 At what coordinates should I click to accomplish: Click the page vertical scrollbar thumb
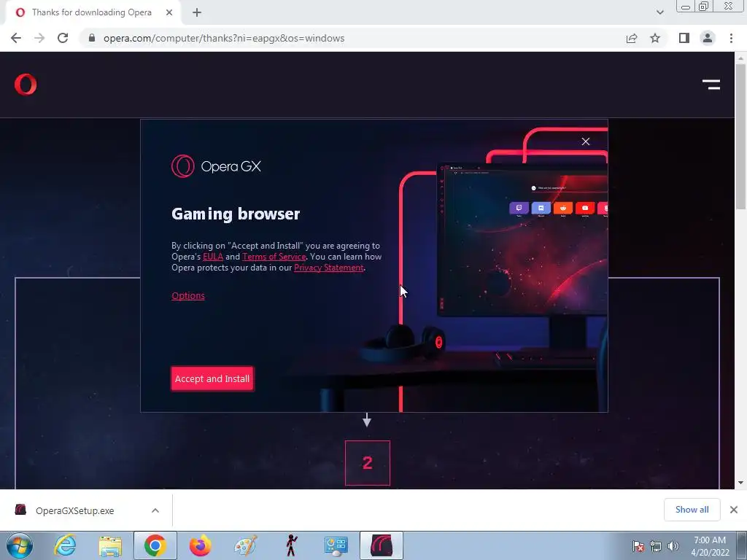coord(740,136)
